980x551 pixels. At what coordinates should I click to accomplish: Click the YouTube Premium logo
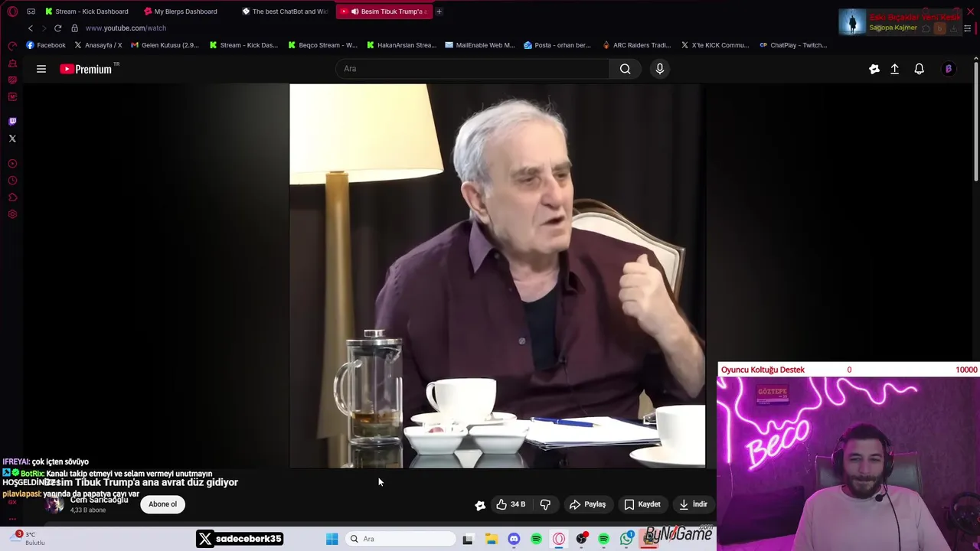click(x=86, y=69)
